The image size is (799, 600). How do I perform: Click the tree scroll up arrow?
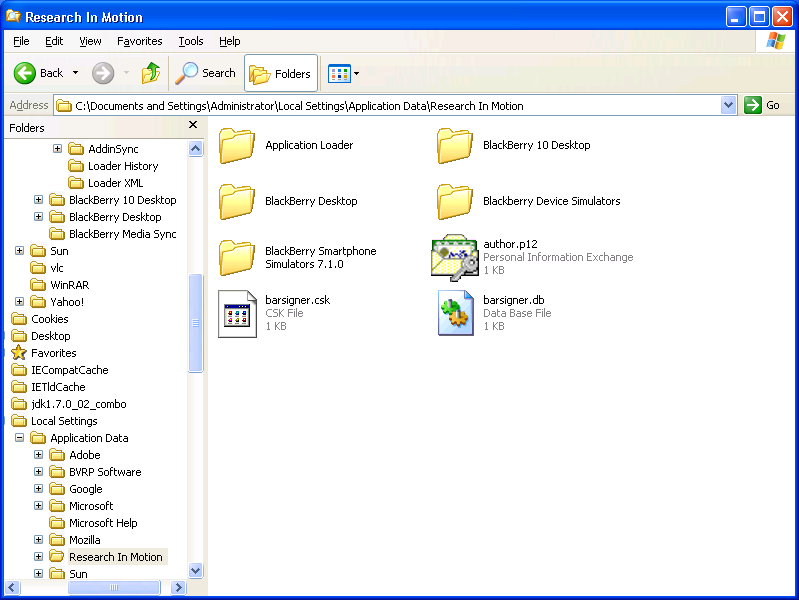196,149
